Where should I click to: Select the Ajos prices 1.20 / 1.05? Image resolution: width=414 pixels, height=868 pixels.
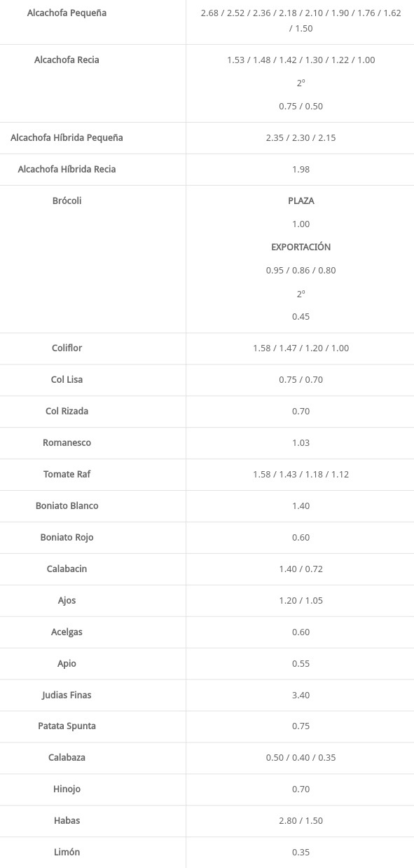click(x=301, y=601)
